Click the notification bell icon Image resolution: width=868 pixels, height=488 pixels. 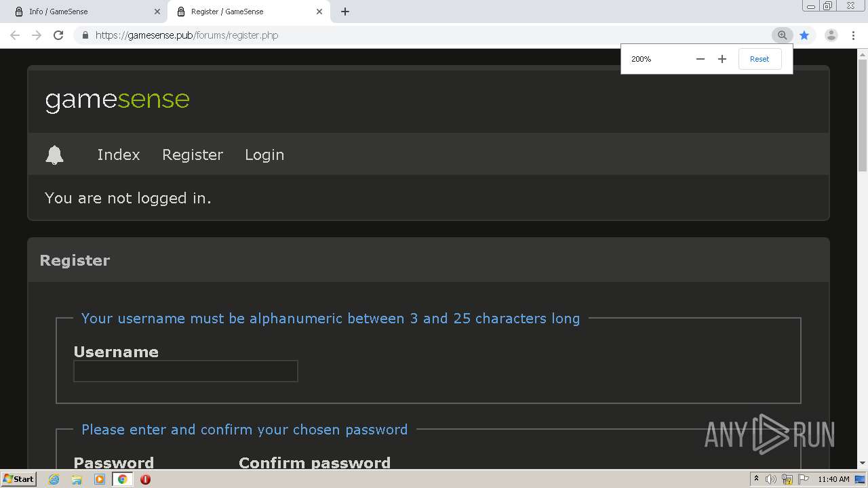click(54, 155)
